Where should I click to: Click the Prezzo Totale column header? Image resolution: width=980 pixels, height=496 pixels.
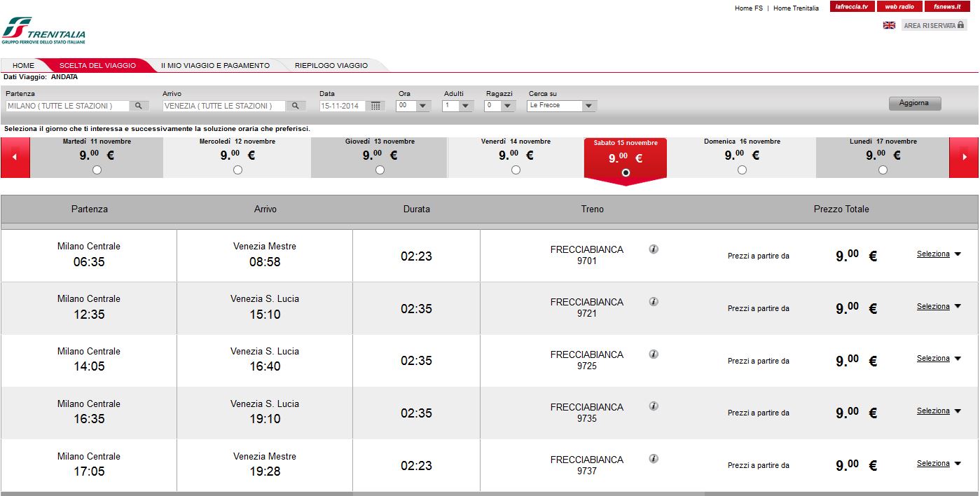(841, 209)
